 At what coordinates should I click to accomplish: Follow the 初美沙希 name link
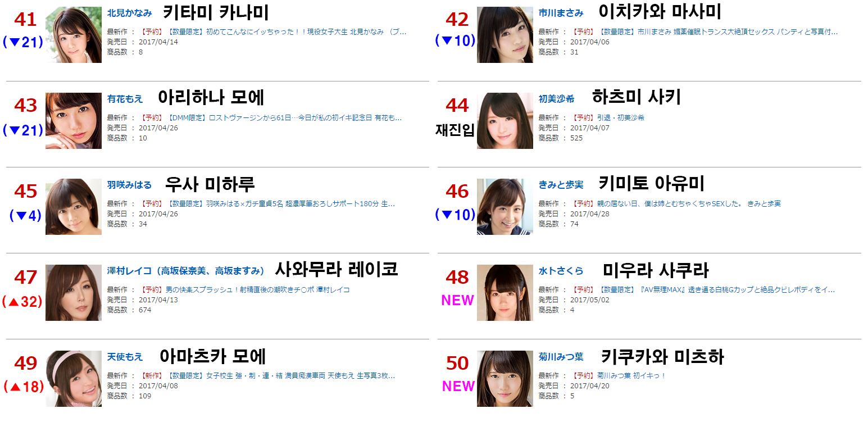click(x=556, y=99)
